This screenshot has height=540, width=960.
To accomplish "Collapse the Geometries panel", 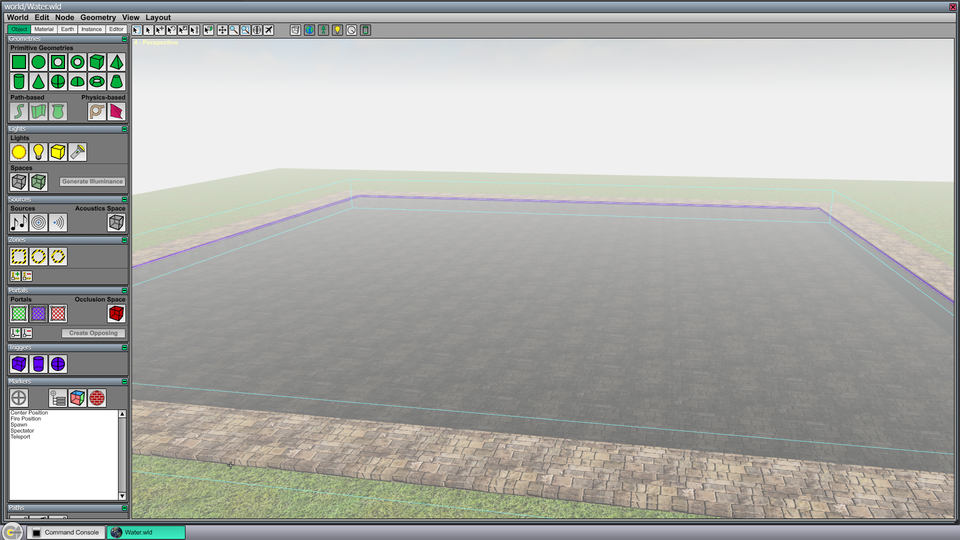I will (124, 39).
